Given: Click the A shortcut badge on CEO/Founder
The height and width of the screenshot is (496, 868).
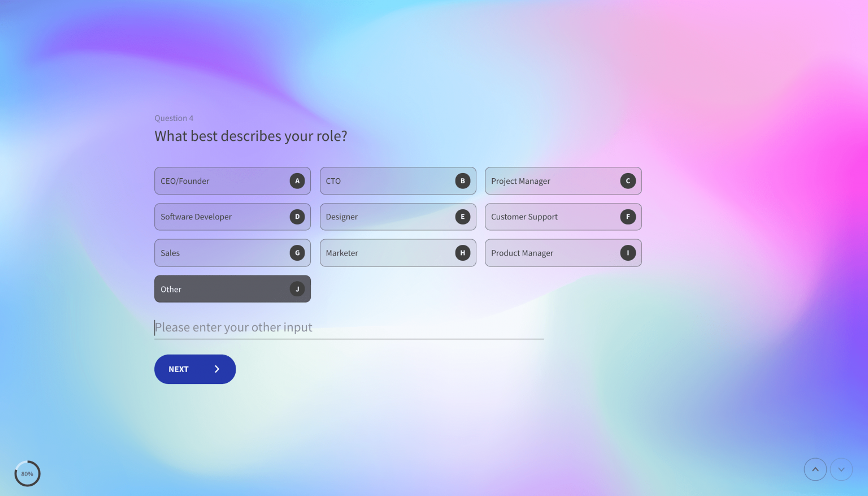Looking at the screenshot, I should (297, 180).
